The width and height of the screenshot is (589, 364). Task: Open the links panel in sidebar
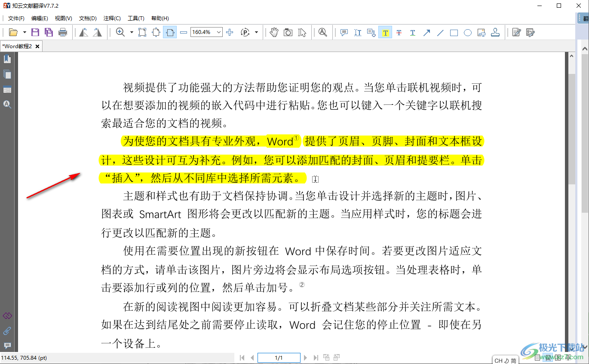(7, 316)
